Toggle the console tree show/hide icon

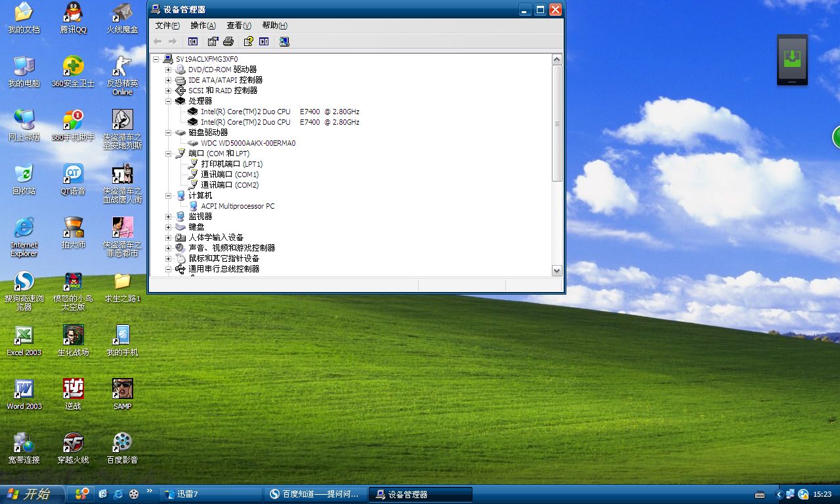193,41
